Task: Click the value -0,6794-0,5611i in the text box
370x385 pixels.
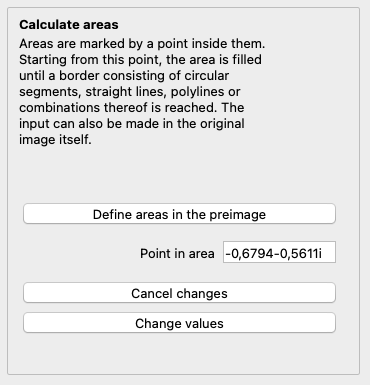Action: click(274, 253)
